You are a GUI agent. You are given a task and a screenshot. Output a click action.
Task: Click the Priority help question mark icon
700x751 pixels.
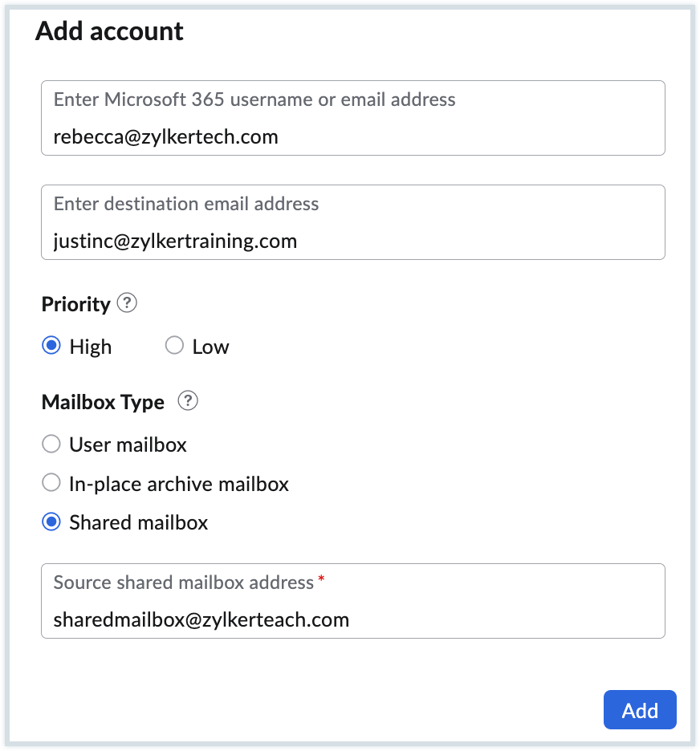pyautogui.click(x=127, y=303)
